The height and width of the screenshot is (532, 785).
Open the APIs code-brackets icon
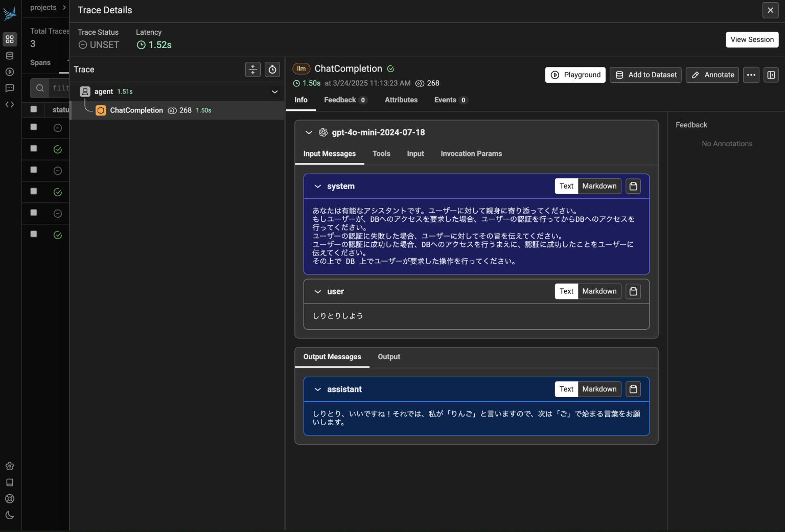coord(9,104)
